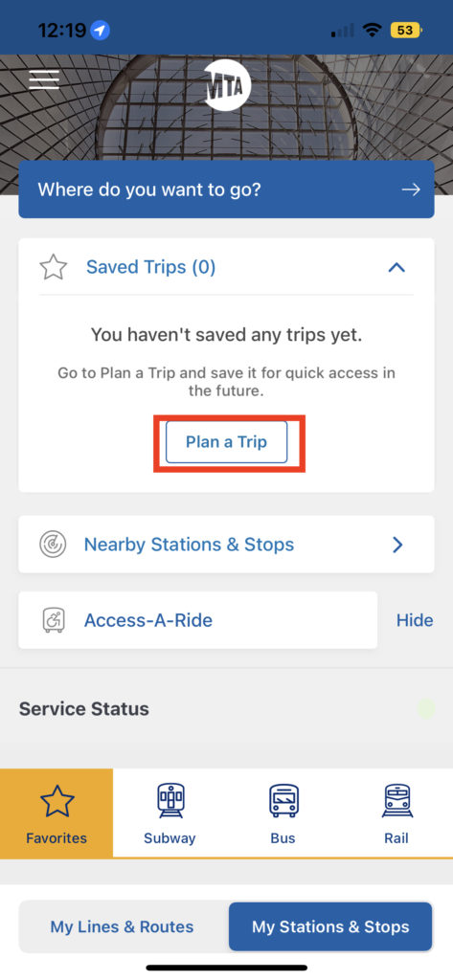Screen dimensions: 453x980
Task: Tap the Nearby Stations radar icon
Action: click(x=53, y=545)
